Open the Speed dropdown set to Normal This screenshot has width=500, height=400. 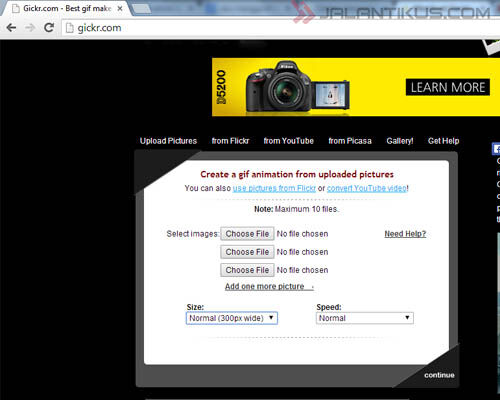coord(365,318)
